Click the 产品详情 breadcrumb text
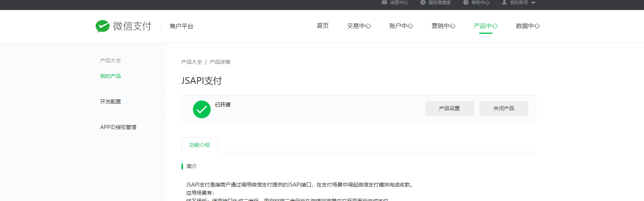Screen dimensions: 644x201 point(220,62)
